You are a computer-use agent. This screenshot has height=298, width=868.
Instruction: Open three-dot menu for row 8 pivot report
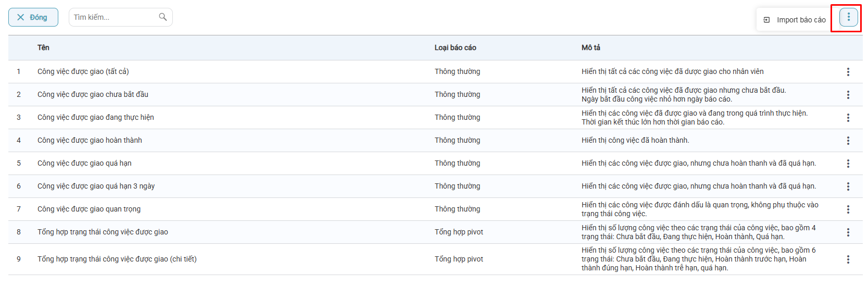coord(848,232)
